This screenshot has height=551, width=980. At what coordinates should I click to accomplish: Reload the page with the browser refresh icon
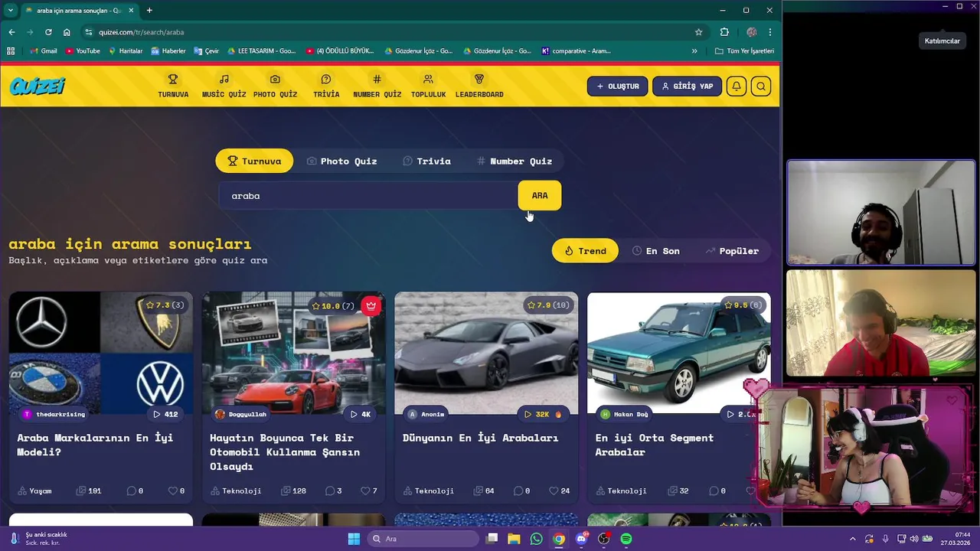tap(48, 32)
